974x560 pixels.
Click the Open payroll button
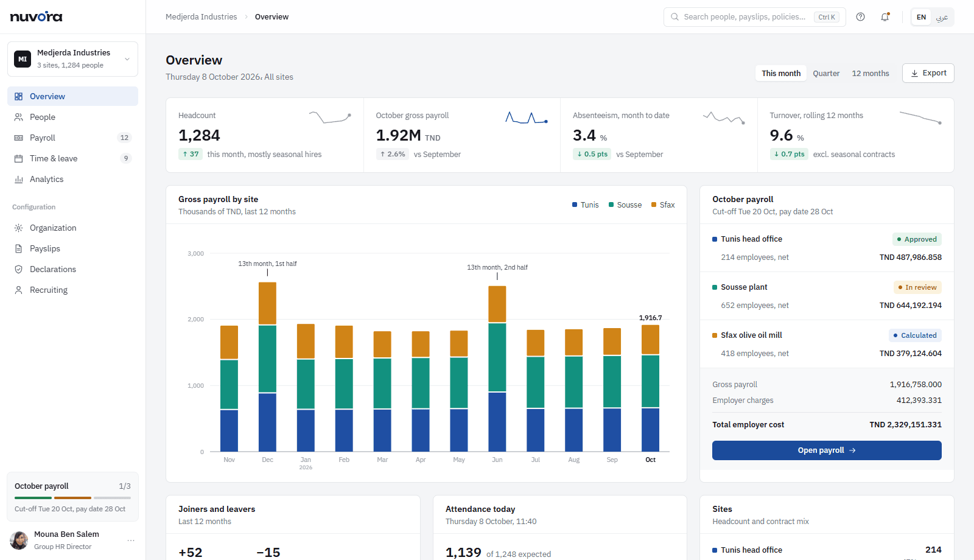[827, 450]
